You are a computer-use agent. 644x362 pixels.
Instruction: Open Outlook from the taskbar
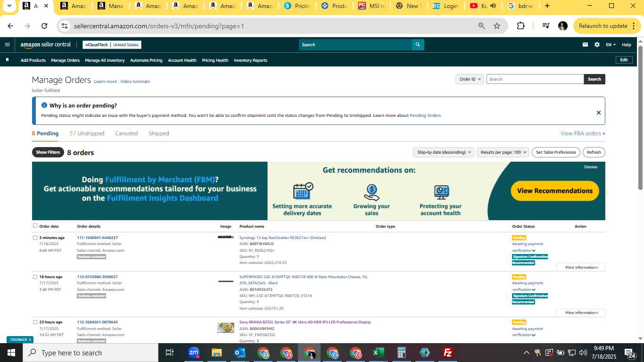(x=240, y=353)
